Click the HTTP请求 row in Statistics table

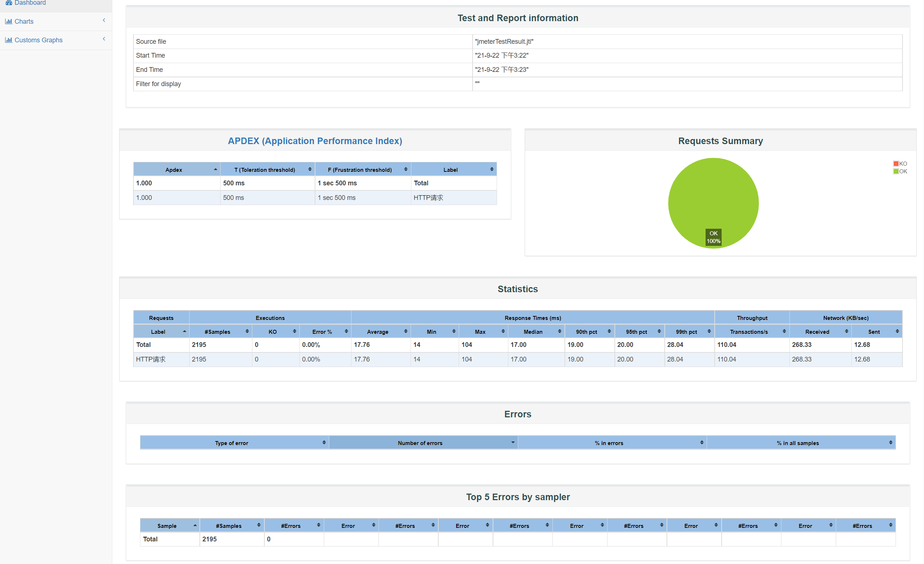click(151, 359)
